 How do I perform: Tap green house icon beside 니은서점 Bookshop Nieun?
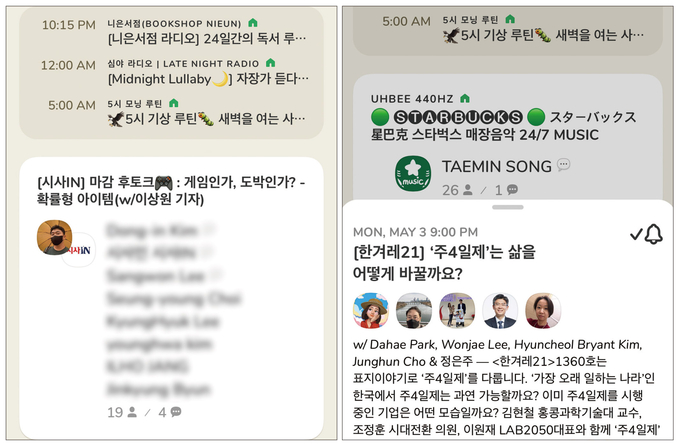pyautogui.click(x=253, y=23)
